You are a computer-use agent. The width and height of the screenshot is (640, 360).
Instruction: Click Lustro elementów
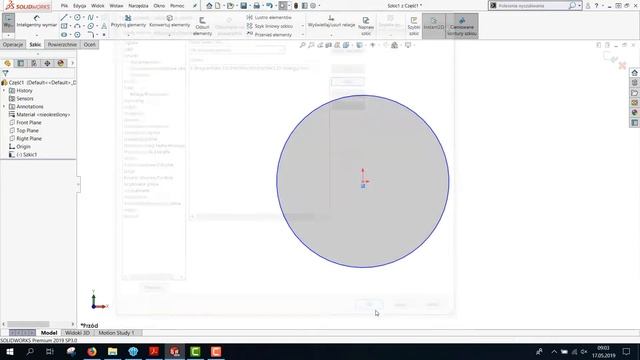269,18
